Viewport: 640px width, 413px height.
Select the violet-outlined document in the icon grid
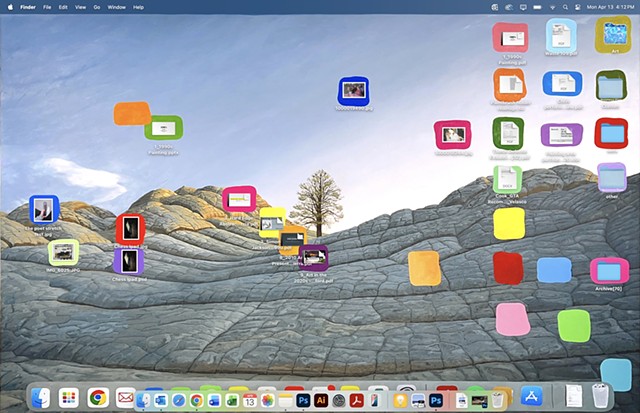pyautogui.click(x=562, y=135)
